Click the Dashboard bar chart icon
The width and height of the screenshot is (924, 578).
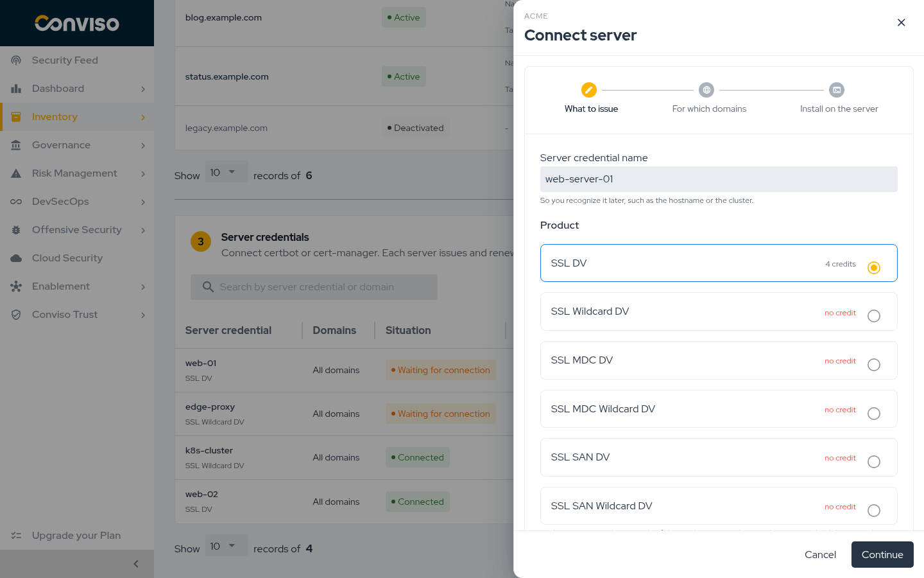16,89
